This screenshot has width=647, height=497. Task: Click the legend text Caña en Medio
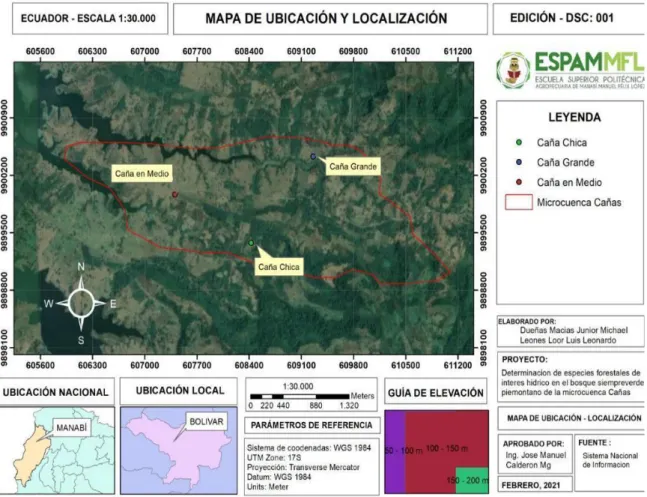point(569,182)
